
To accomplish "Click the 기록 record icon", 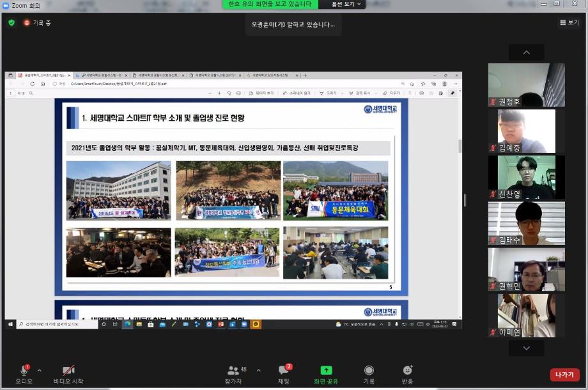I will (369, 371).
